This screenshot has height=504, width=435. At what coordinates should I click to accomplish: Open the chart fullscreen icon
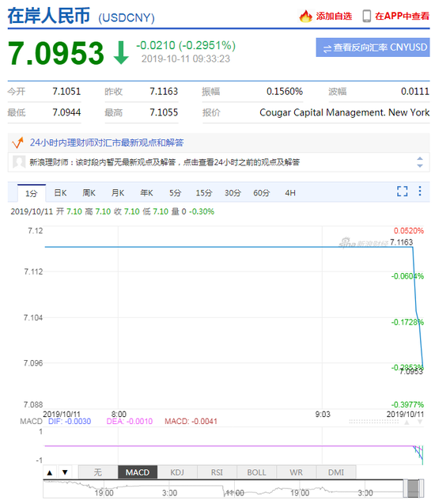[403, 191]
